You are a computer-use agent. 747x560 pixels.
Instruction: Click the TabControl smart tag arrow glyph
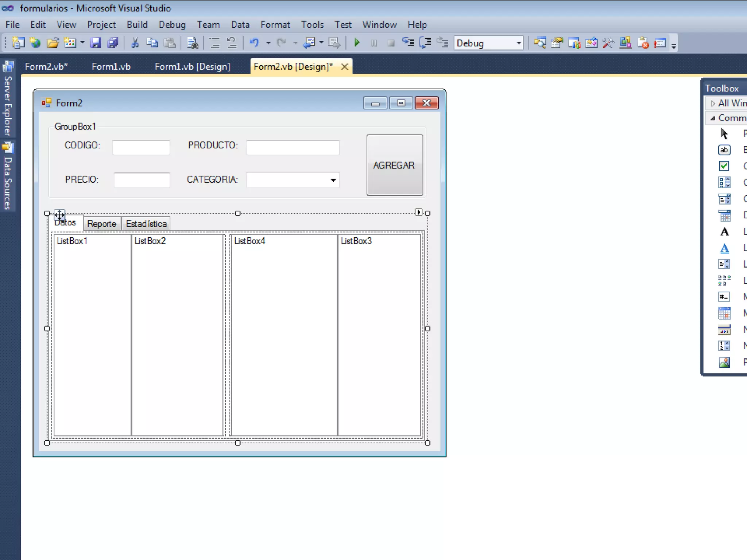click(418, 212)
